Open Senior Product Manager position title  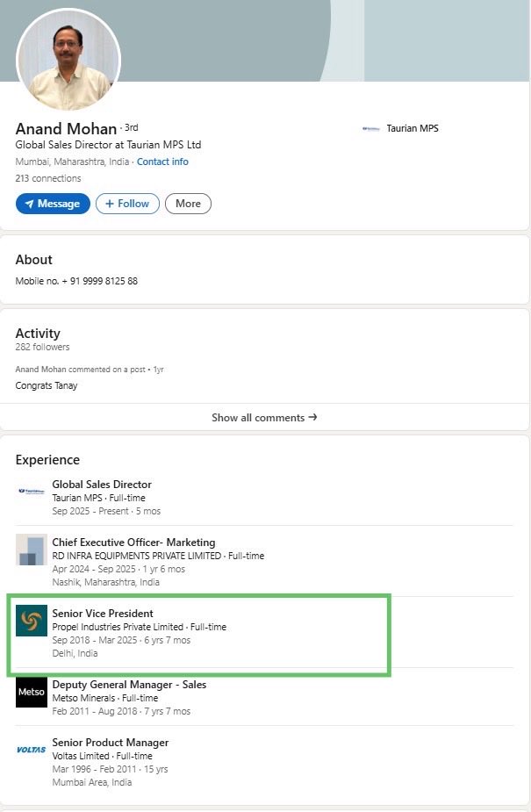[111, 743]
